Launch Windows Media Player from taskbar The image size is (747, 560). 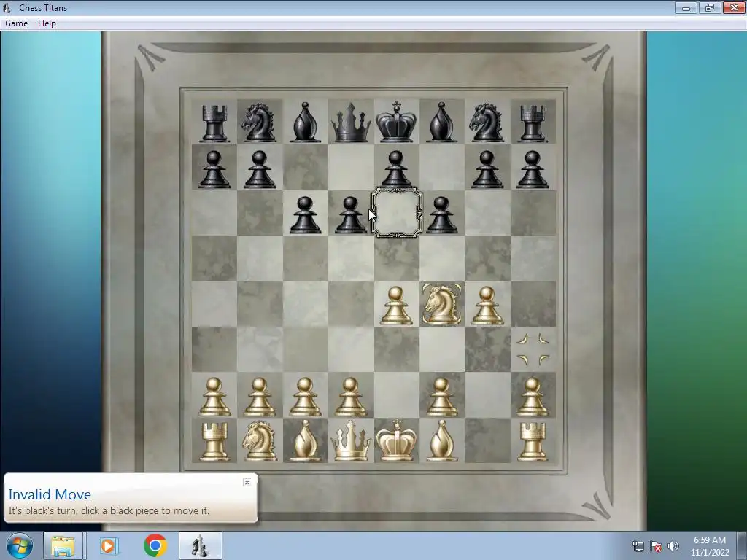(109, 546)
